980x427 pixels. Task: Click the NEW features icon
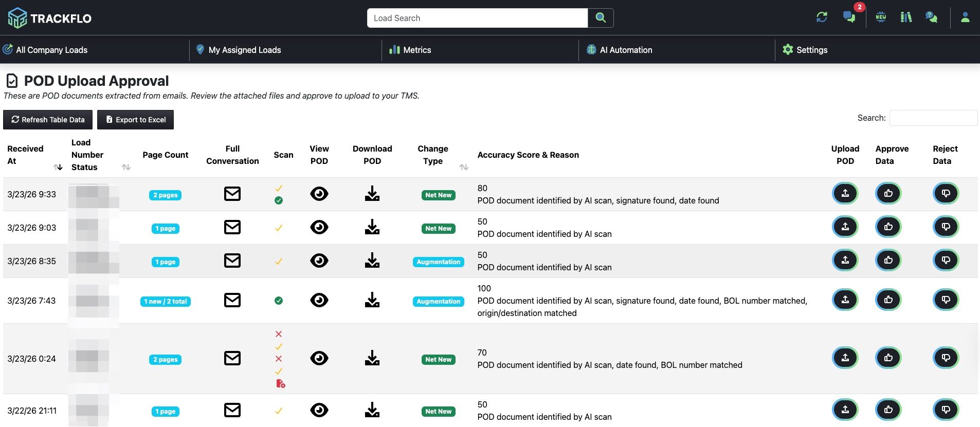pyautogui.click(x=881, y=17)
